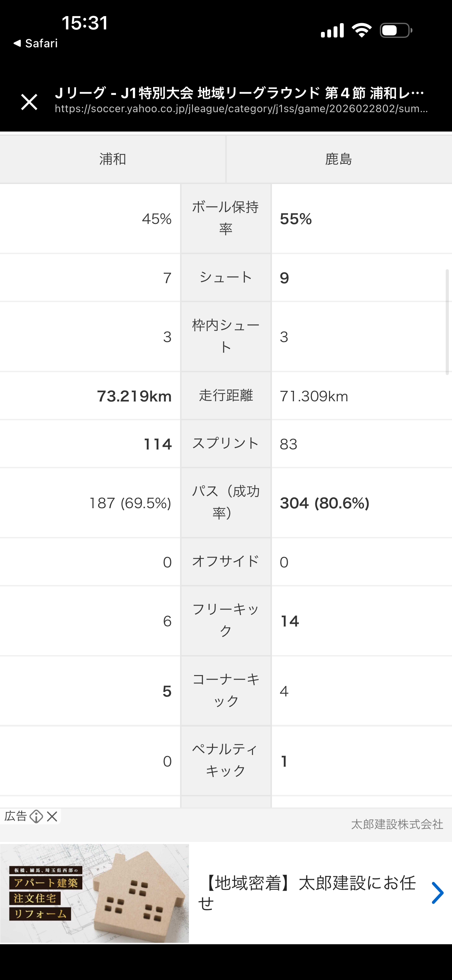Dismiss the ad with its X icon
Viewport: 452px width, 980px height.
[52, 816]
